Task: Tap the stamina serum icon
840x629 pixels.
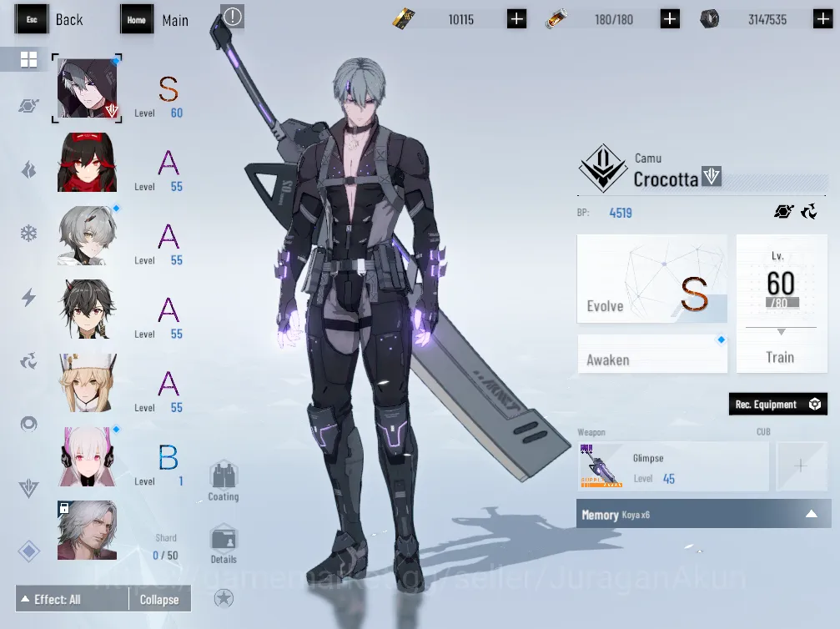Action: click(556, 20)
